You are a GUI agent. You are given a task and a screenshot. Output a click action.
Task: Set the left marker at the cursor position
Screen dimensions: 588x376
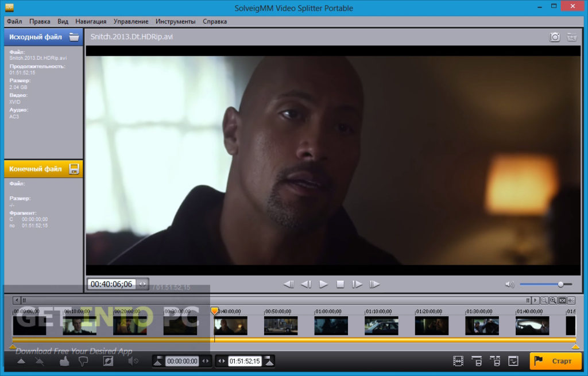pyautogui.click(x=158, y=361)
